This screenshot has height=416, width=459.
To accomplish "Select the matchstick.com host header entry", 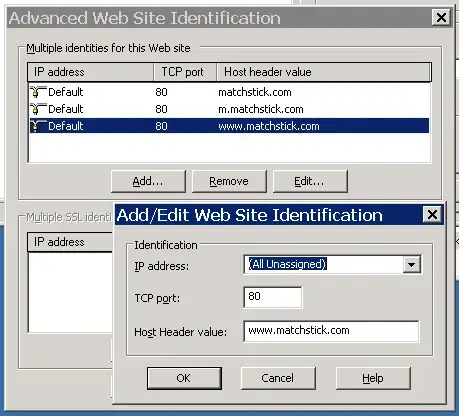I will (x=255, y=92).
